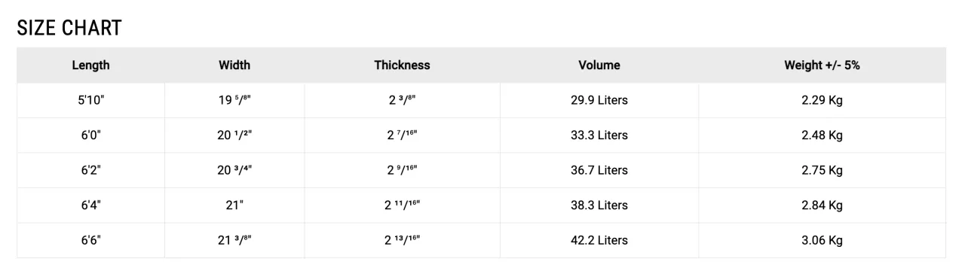Select the 42.2 Liters volume cell

pos(599,240)
